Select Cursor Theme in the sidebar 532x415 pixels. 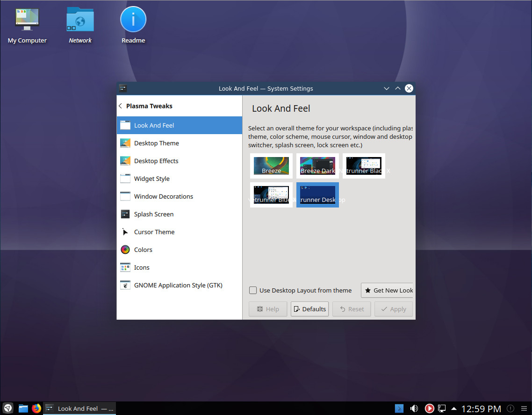[179, 232]
